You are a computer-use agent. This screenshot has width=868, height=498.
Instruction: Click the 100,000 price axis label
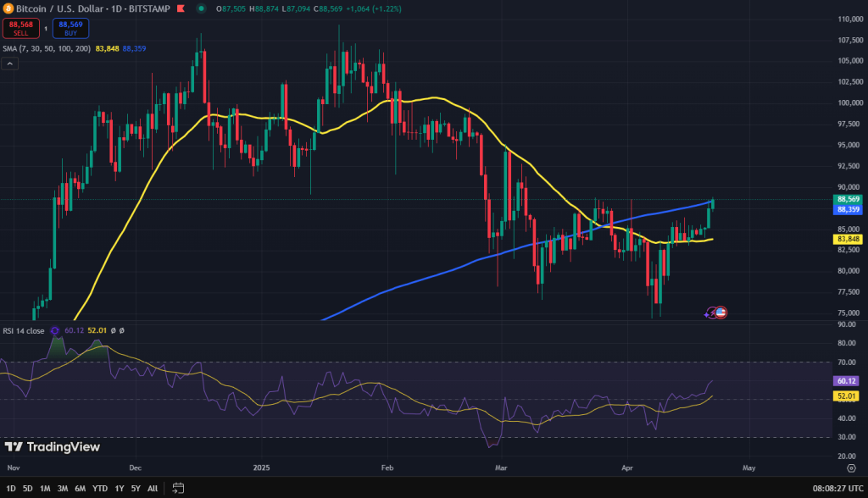tap(850, 103)
